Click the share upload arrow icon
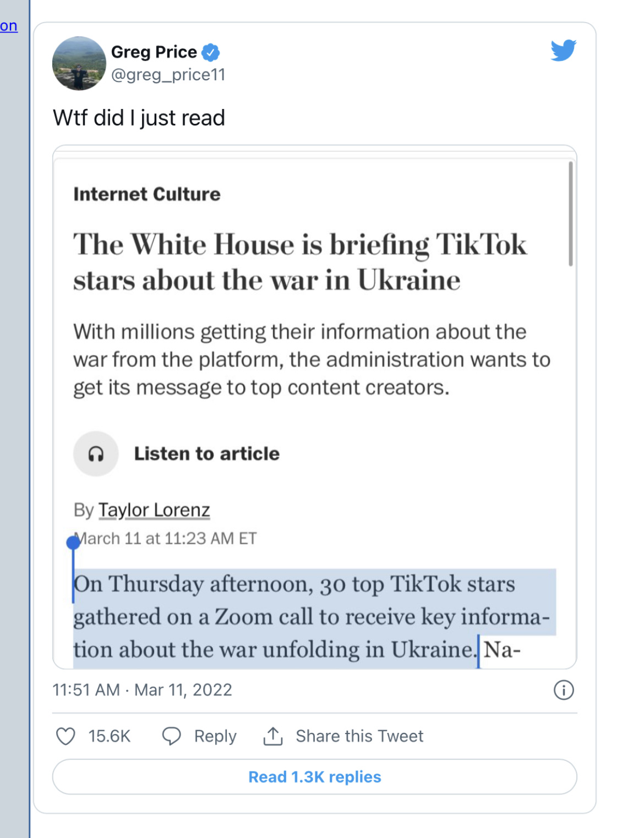This screenshot has height=838, width=644. [x=273, y=736]
